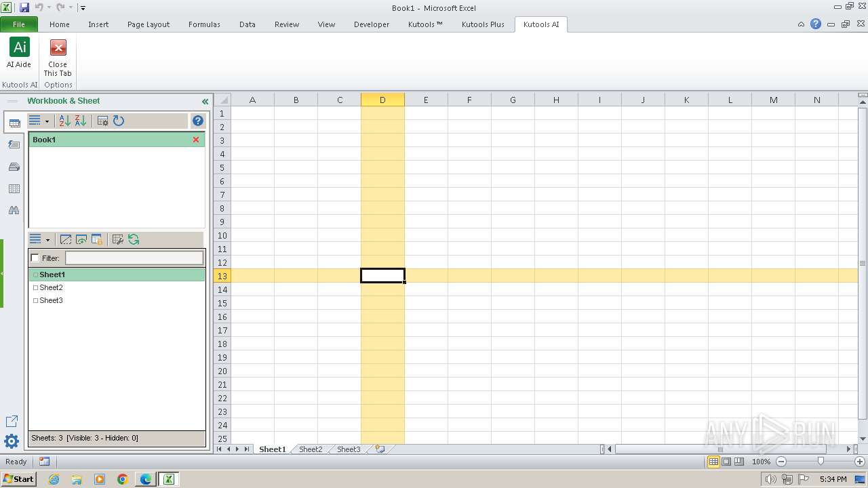
Task: Switch to the Home ribbon tab
Action: [x=60, y=24]
